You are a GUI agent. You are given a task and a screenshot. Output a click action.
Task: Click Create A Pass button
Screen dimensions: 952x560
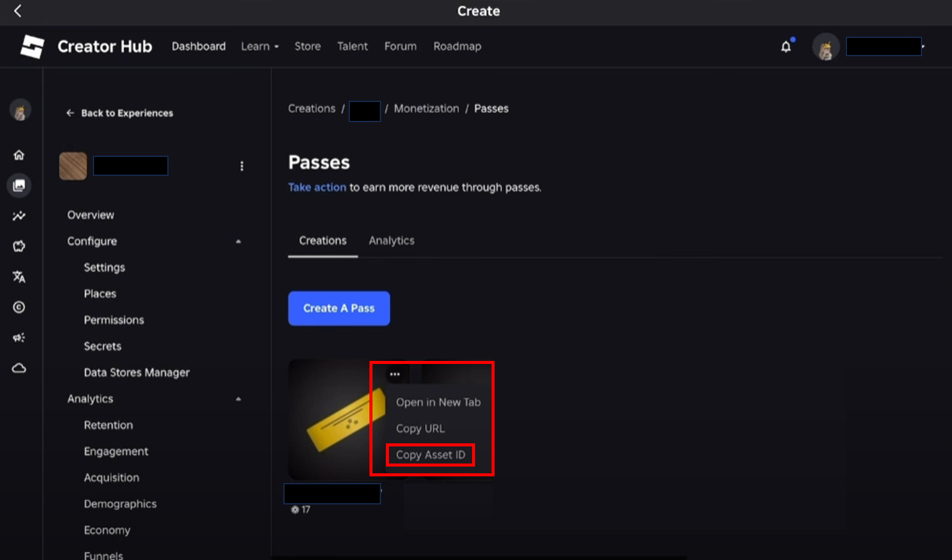[x=339, y=308]
